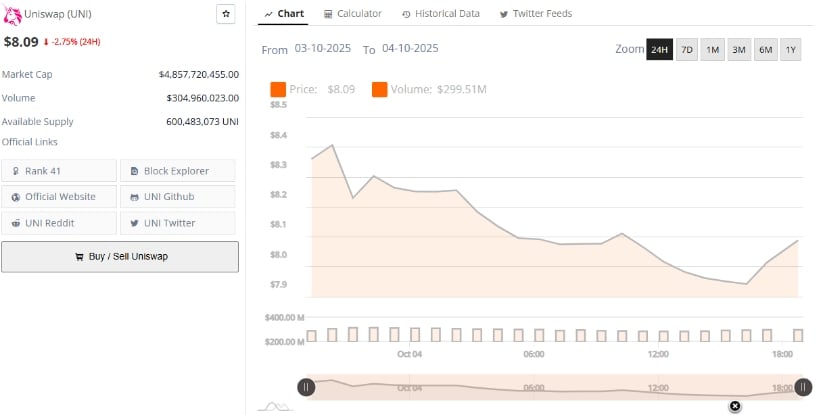
Task: Select the 7D zoom range
Action: coord(687,50)
